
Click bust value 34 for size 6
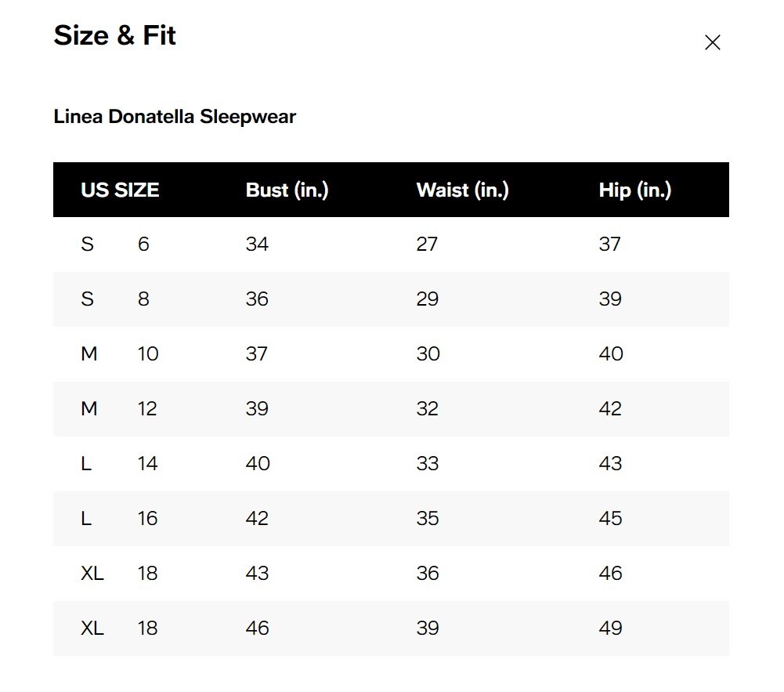point(257,245)
